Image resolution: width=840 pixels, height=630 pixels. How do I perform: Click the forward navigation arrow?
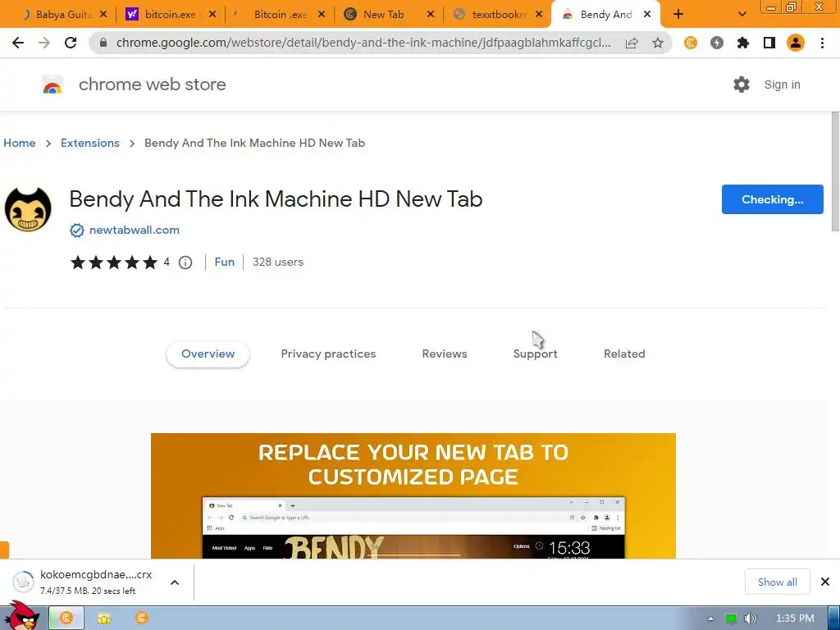(x=44, y=43)
